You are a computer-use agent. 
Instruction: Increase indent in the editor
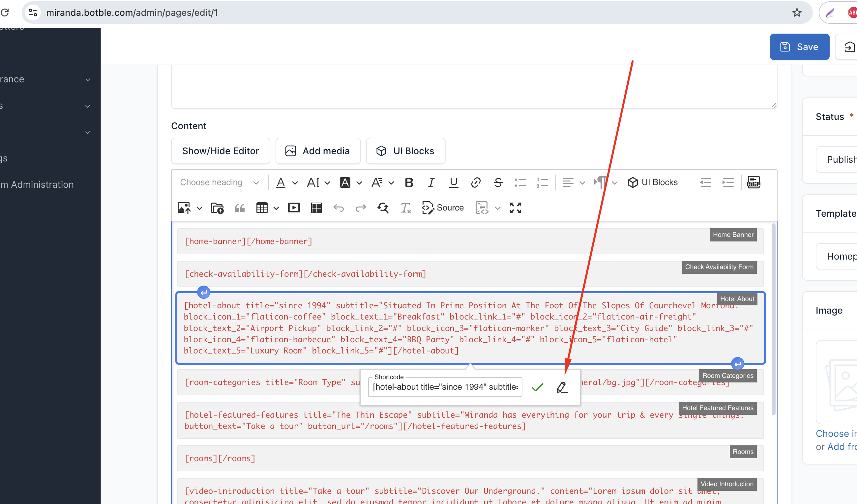tap(728, 182)
